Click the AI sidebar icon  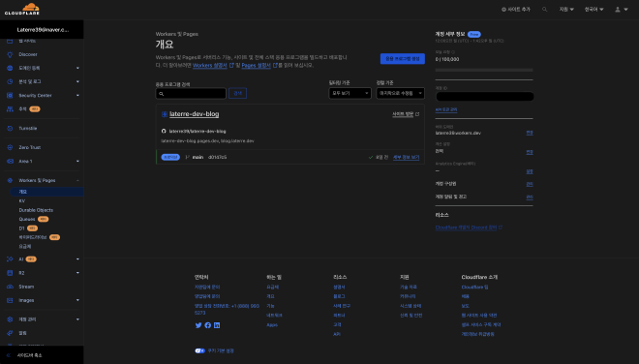tap(10, 259)
